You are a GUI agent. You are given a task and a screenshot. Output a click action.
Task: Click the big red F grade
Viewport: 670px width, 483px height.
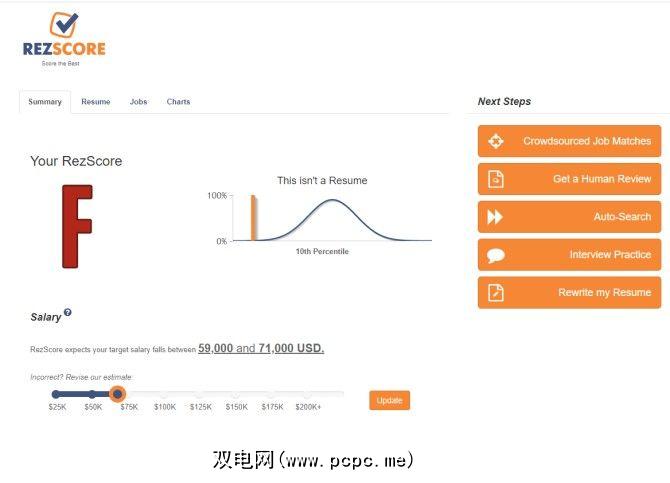tap(77, 227)
